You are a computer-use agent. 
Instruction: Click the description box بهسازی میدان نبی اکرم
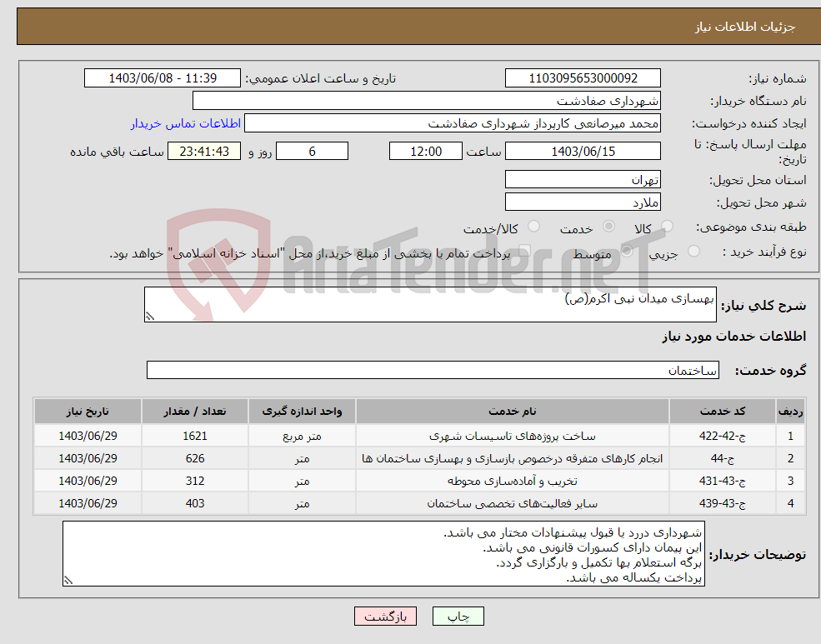click(430, 304)
